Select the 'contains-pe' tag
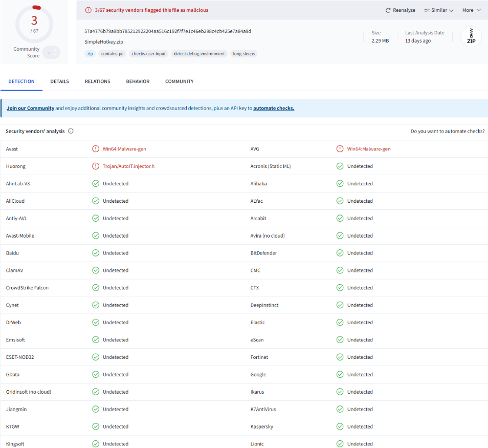Screen dimensions: 488x448 click(113, 54)
